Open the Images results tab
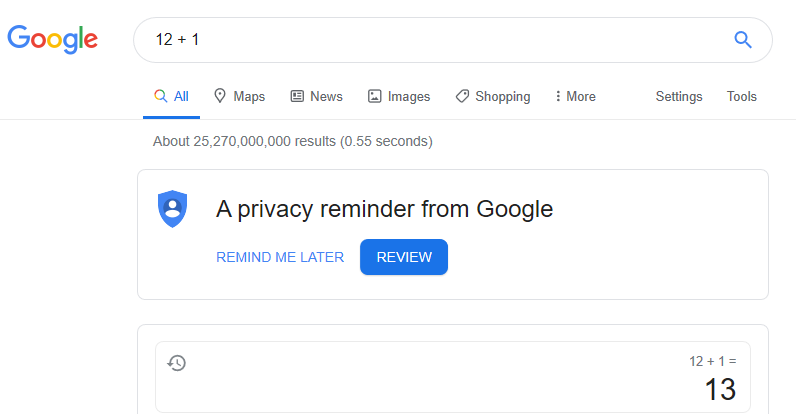The image size is (796, 414). pos(398,97)
